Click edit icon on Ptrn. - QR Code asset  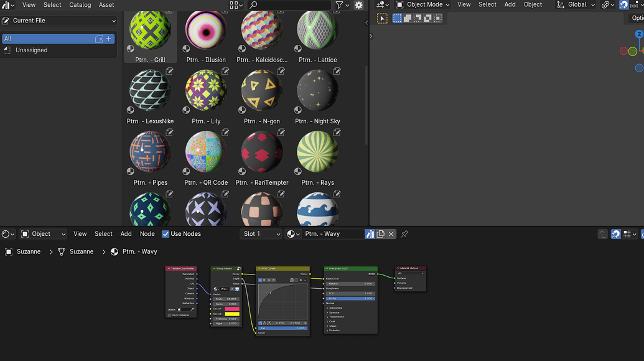tap(225, 133)
